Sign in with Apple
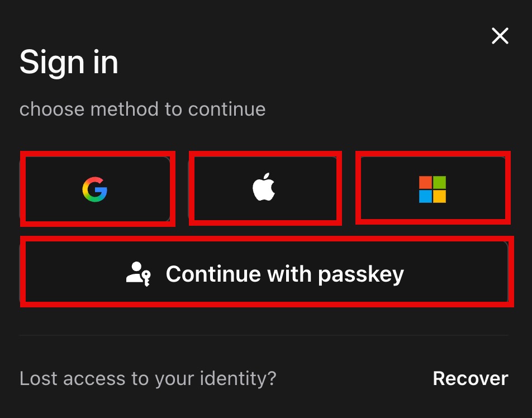The image size is (532, 418). 264,188
